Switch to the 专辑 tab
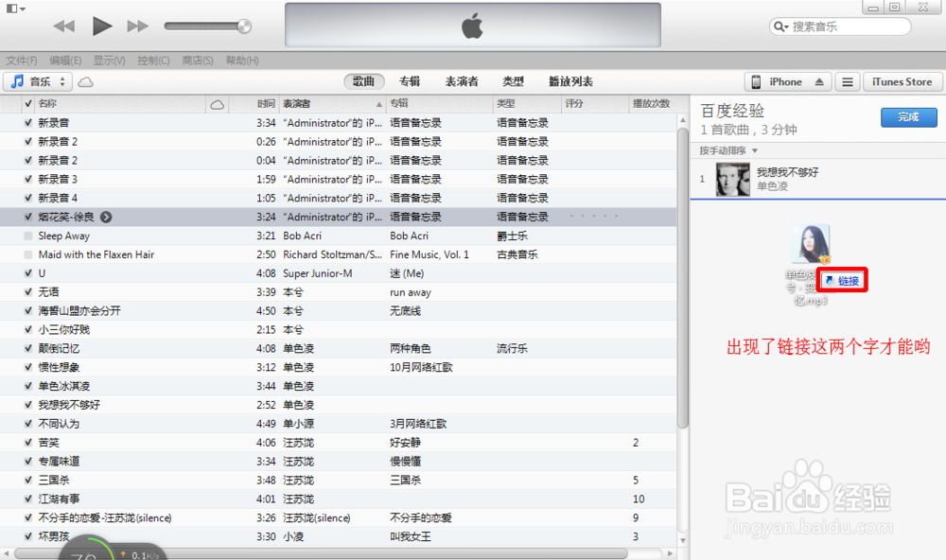 (x=410, y=81)
